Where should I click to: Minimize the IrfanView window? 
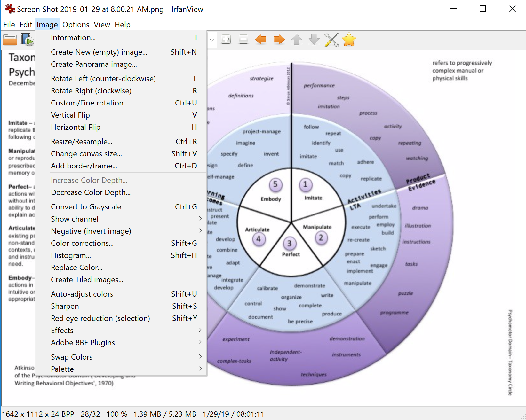point(454,9)
